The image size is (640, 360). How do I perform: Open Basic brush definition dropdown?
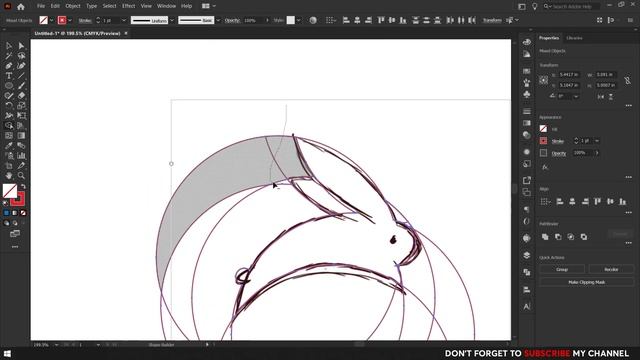218,20
